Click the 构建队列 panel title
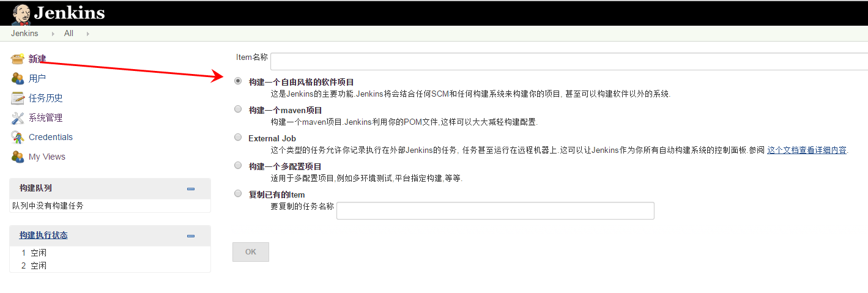This screenshot has width=868, height=293. point(35,188)
